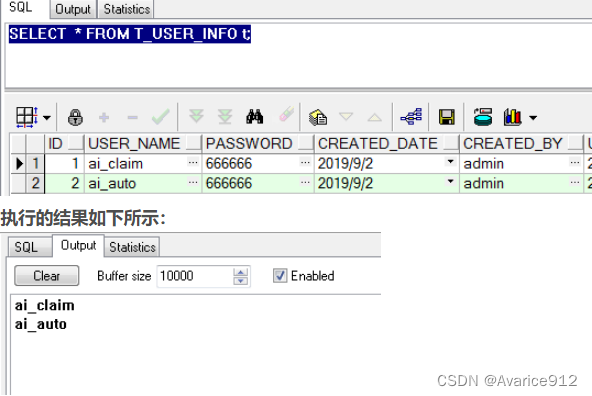
Task: Click the linked query tree icon
Action: (x=411, y=117)
